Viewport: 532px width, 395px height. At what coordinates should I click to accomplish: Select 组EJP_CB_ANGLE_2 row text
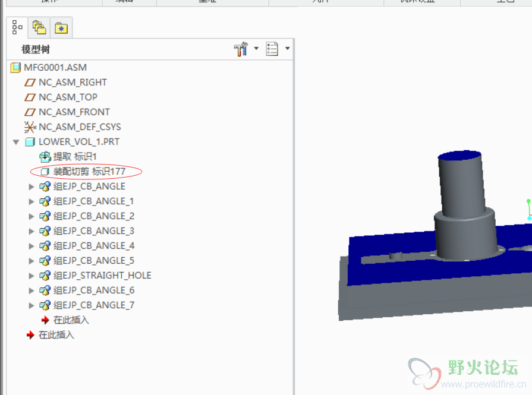tap(94, 216)
